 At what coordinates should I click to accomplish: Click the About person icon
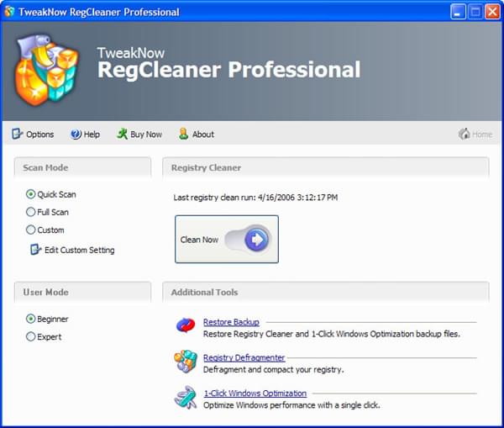[183, 134]
